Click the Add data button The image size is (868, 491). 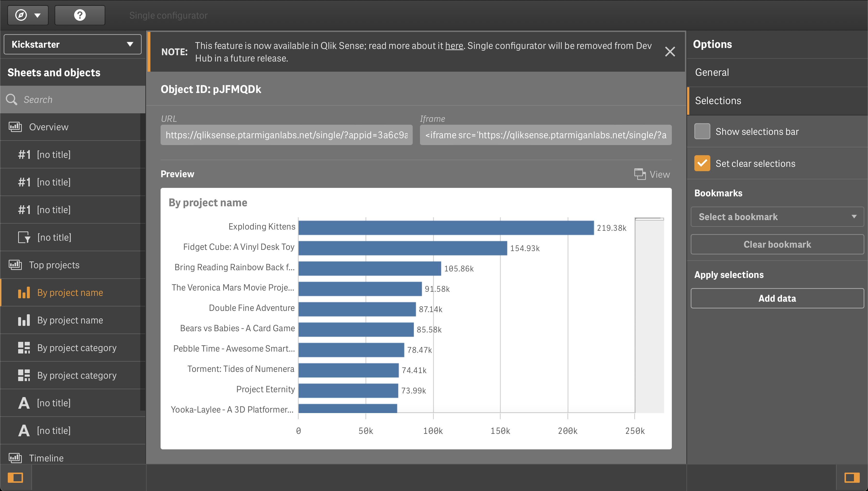click(x=777, y=299)
